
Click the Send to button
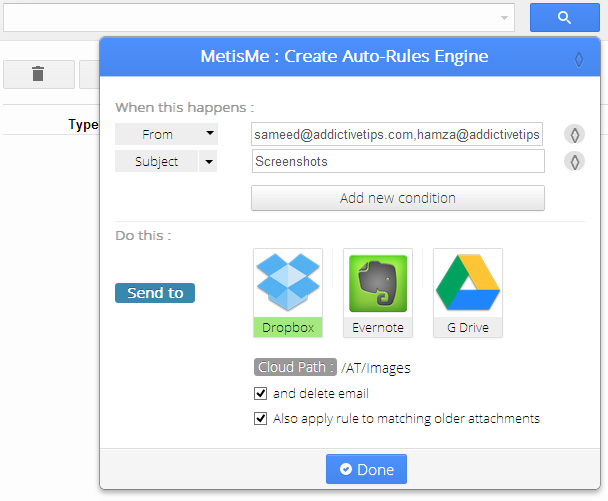click(155, 293)
